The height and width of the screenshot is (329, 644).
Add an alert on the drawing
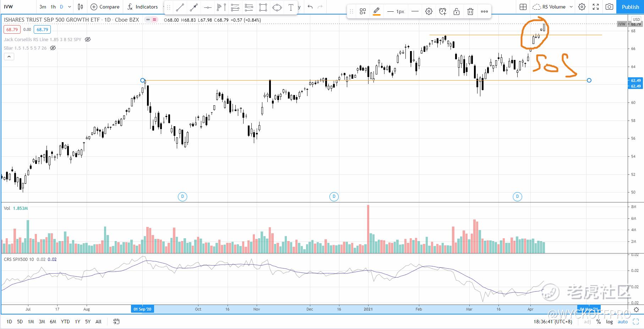443,12
